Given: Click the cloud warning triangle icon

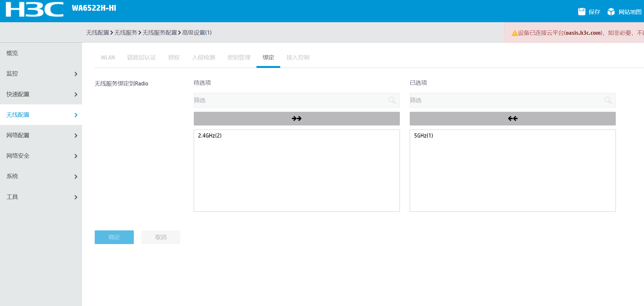Looking at the screenshot, I should (515, 33).
